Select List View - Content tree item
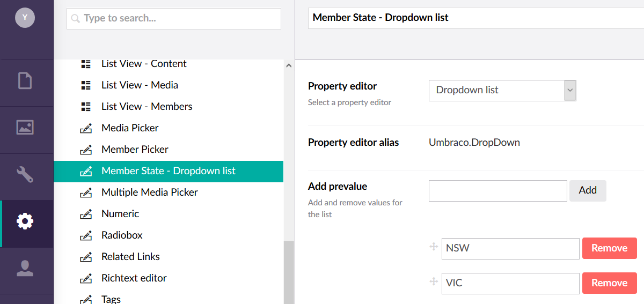The width and height of the screenshot is (644, 304). pos(144,64)
